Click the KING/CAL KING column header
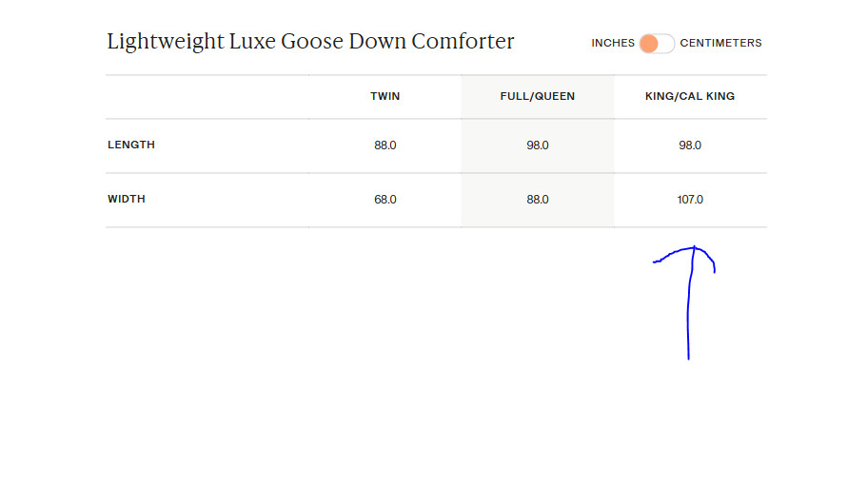867x504 pixels. point(690,96)
